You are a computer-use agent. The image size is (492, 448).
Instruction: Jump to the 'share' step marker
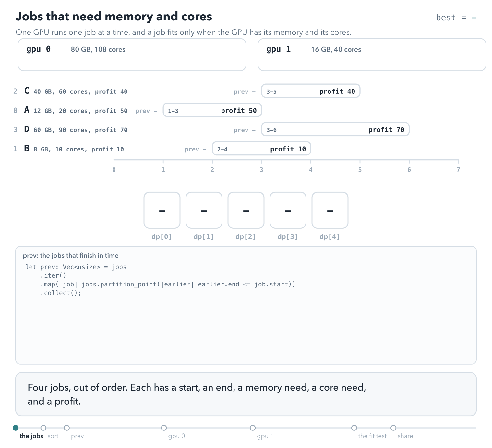click(393, 428)
